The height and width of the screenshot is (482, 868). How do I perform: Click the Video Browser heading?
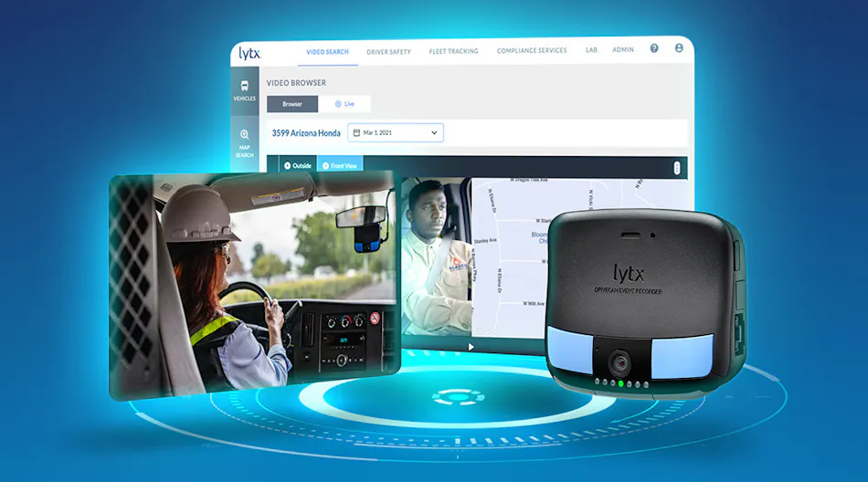tap(296, 83)
